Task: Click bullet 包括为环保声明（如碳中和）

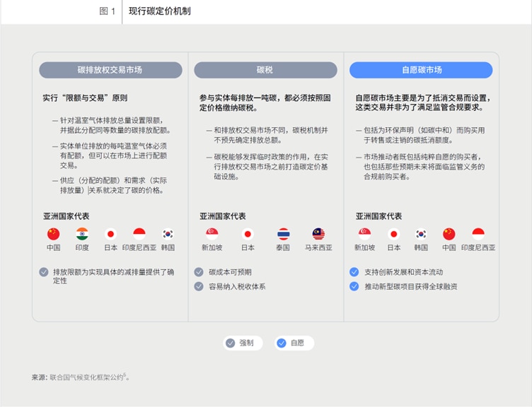Action: coord(420,135)
